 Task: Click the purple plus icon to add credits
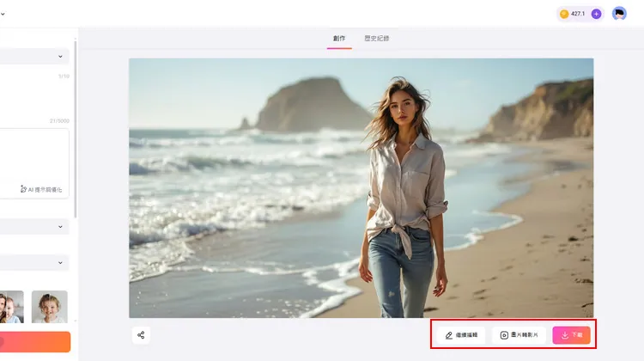(596, 14)
